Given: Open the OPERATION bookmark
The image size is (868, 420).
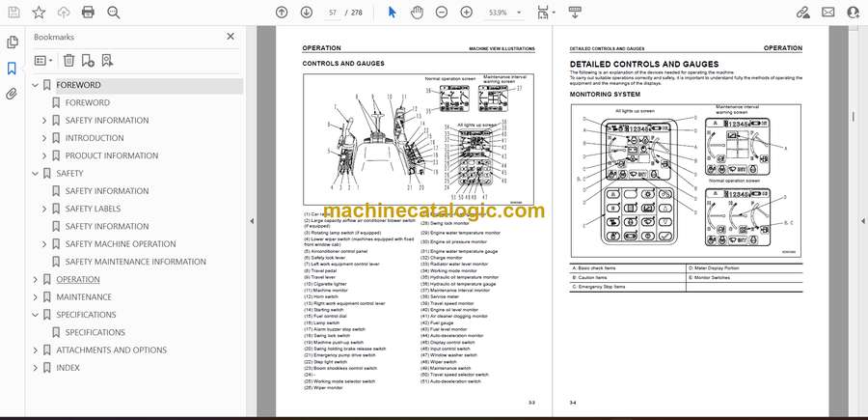Looking at the screenshot, I should (x=78, y=280).
